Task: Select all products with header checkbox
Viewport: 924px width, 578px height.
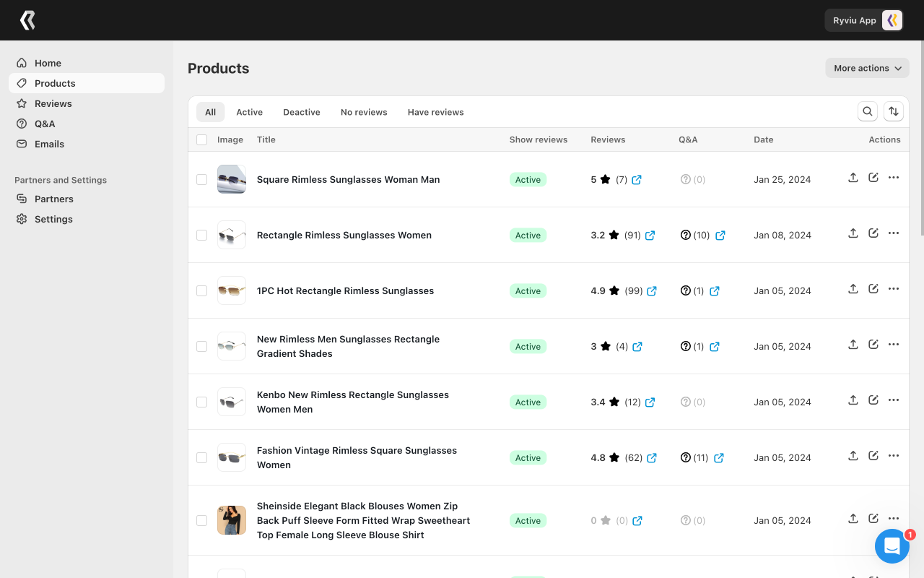Action: pyautogui.click(x=202, y=140)
